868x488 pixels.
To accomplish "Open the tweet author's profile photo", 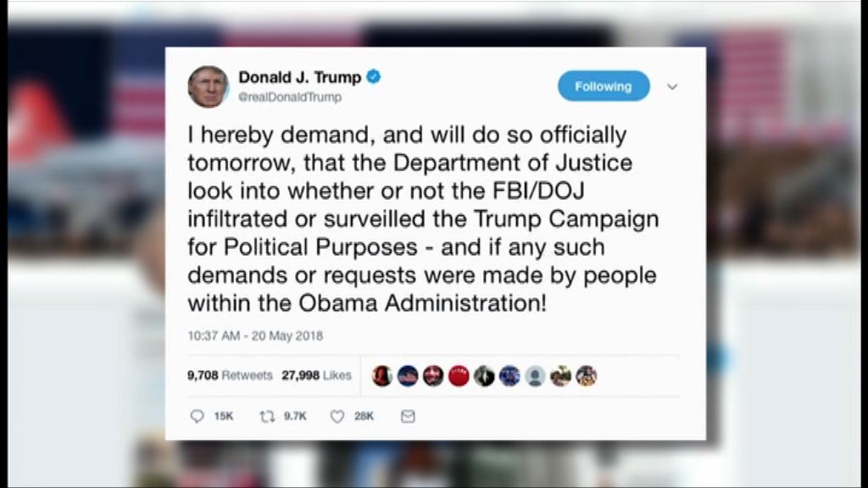I will click(209, 86).
